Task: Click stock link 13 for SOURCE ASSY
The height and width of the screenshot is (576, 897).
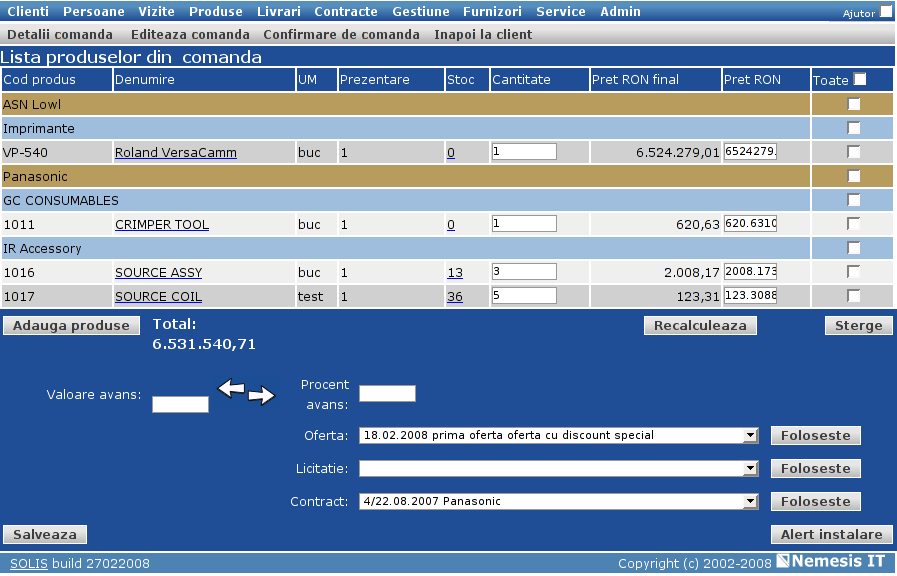Action: click(x=455, y=273)
